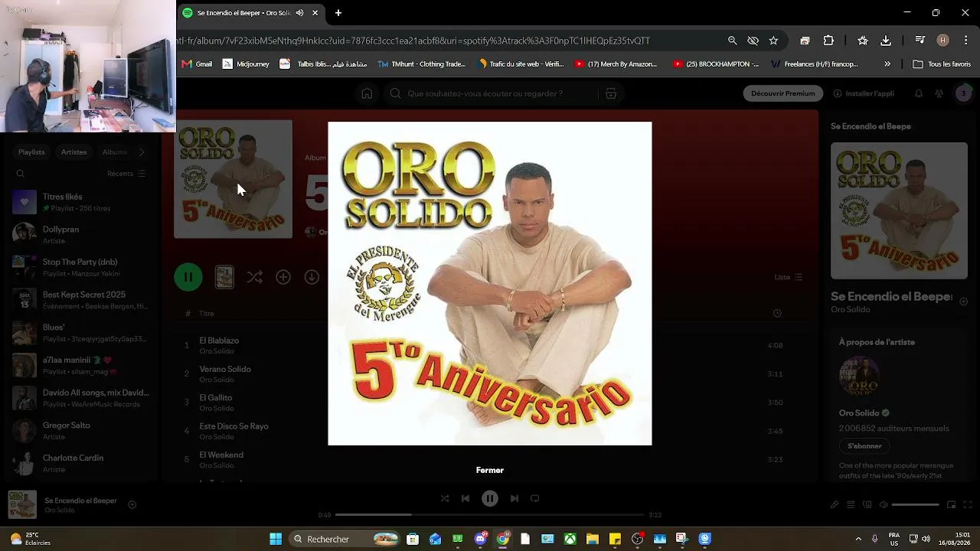Open Chrome zoom magnifier in address bar

733,41
